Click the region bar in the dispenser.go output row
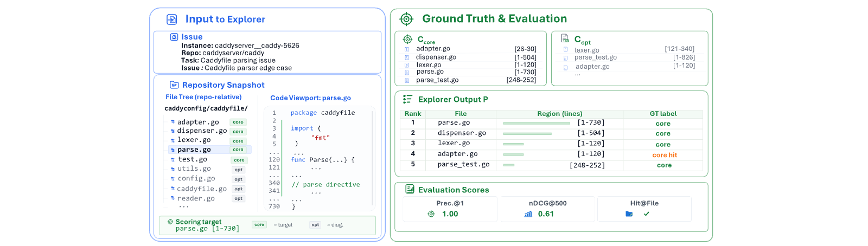868x246 pixels. coord(527,134)
